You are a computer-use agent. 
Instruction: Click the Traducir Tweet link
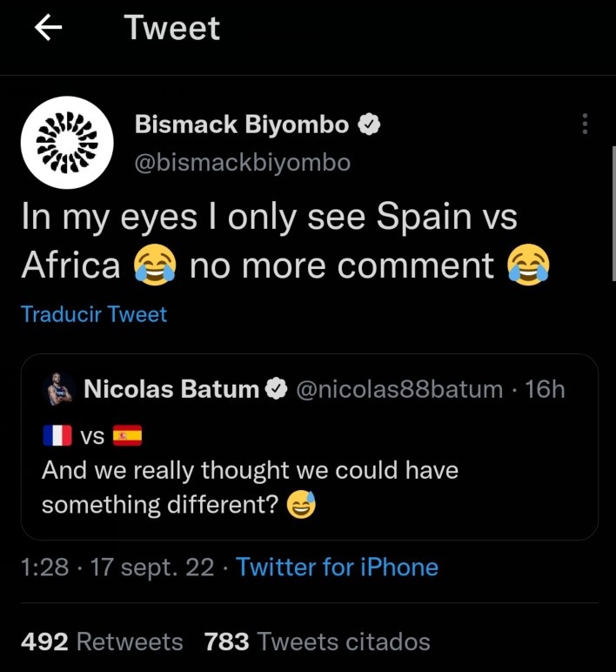[x=94, y=314]
